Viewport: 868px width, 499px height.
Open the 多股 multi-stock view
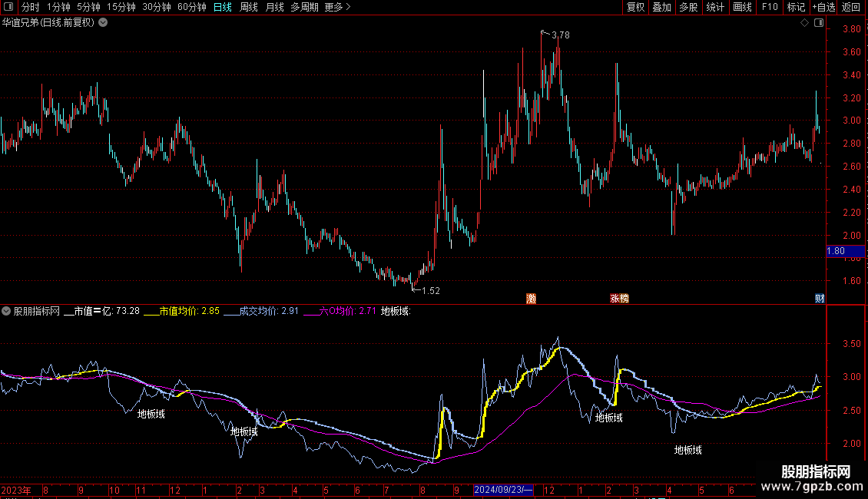(688, 7)
